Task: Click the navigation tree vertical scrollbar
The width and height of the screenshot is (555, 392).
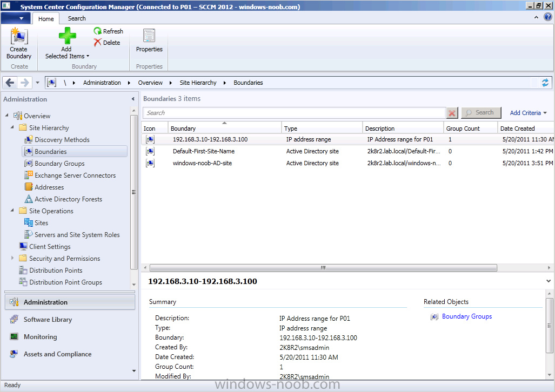Action: 134,192
